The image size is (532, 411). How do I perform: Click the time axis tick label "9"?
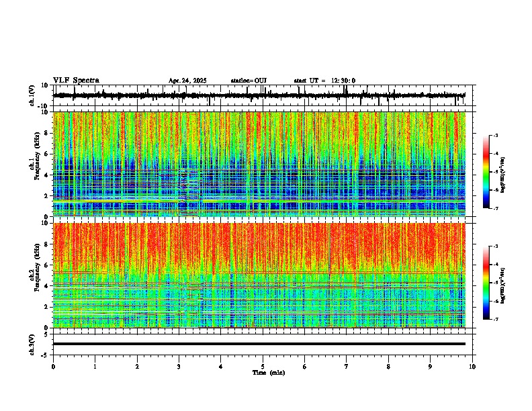(430, 367)
